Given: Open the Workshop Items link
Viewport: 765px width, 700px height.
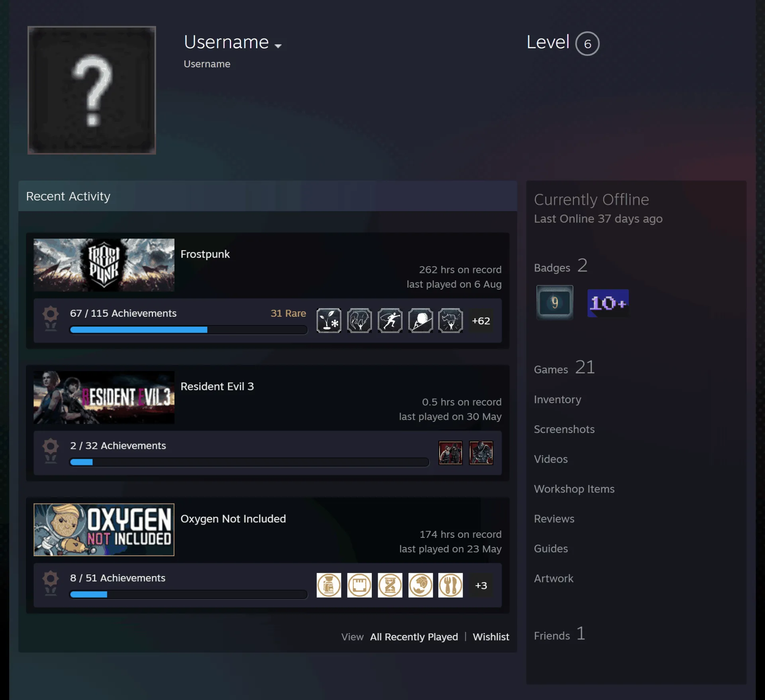Looking at the screenshot, I should pos(574,489).
